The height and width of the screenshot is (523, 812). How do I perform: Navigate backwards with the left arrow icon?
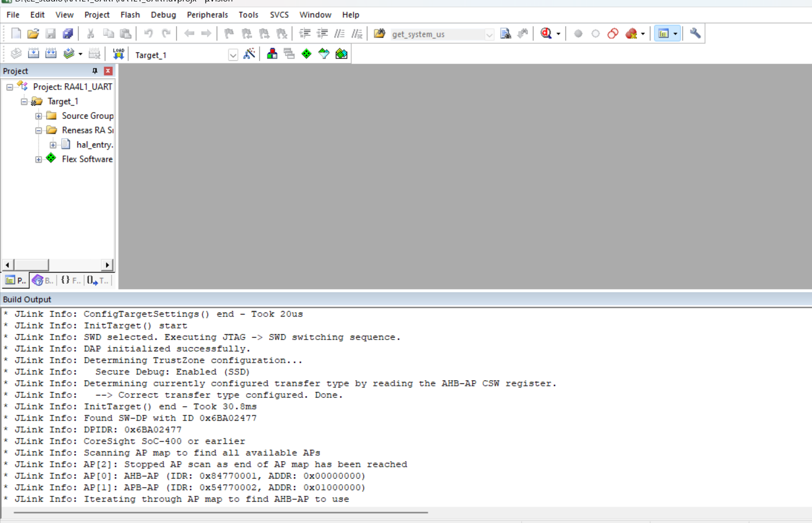coord(189,34)
